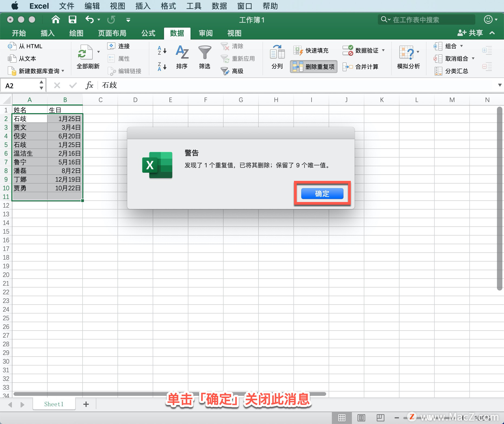The image size is (504, 424).
Task: Open the 帮助 menu in the menu bar
Action: 270,6
